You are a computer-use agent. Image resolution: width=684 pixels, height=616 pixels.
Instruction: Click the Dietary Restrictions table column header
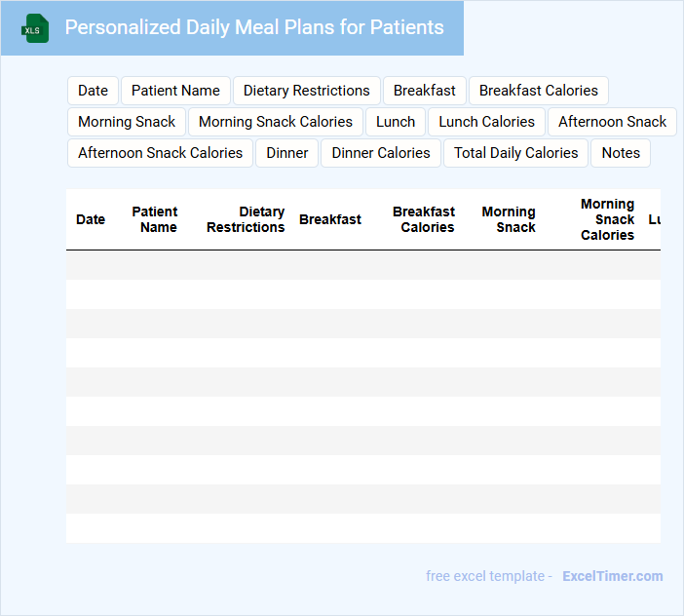[246, 219]
